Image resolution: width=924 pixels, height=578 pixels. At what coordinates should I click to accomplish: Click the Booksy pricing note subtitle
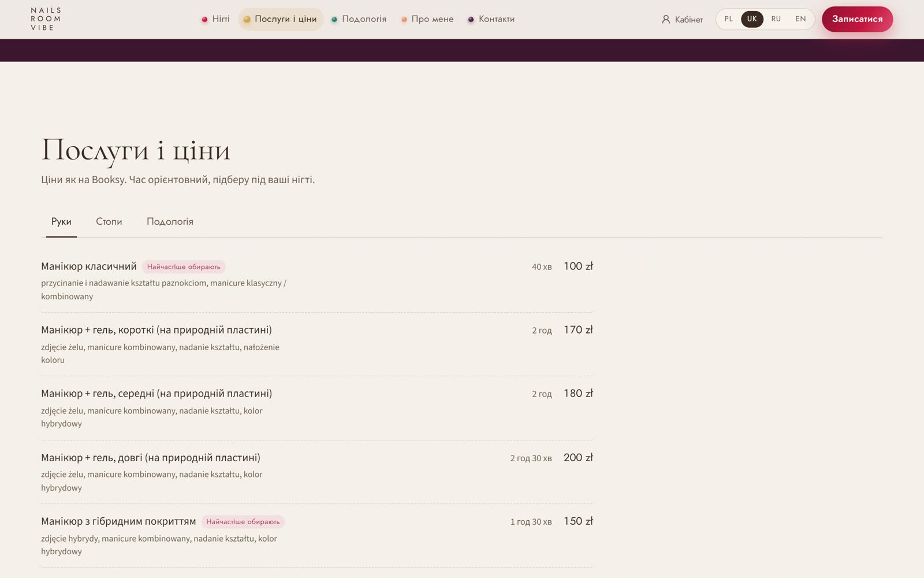tap(178, 180)
